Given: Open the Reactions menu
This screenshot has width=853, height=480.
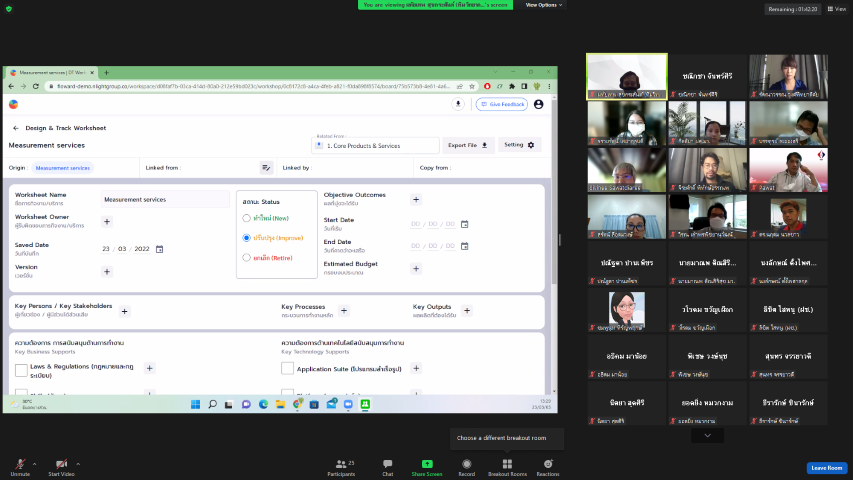Looking at the screenshot, I should (x=548, y=464).
